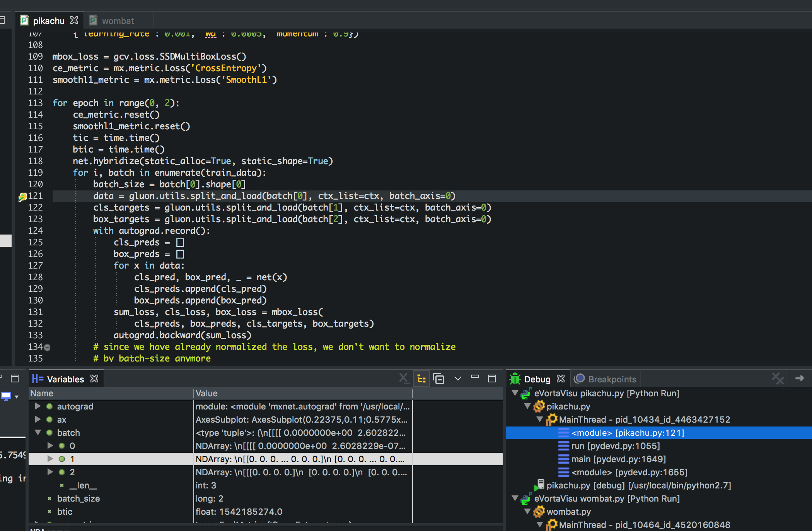The width and height of the screenshot is (812, 531).
Task: Minimize the Variables view
Action: coord(475,379)
